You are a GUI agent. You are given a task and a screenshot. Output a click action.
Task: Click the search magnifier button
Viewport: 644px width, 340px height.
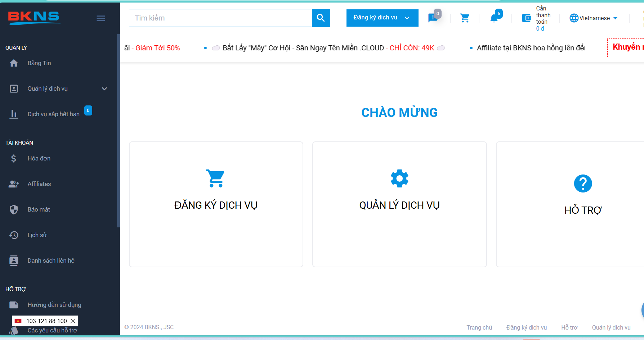coord(321,18)
